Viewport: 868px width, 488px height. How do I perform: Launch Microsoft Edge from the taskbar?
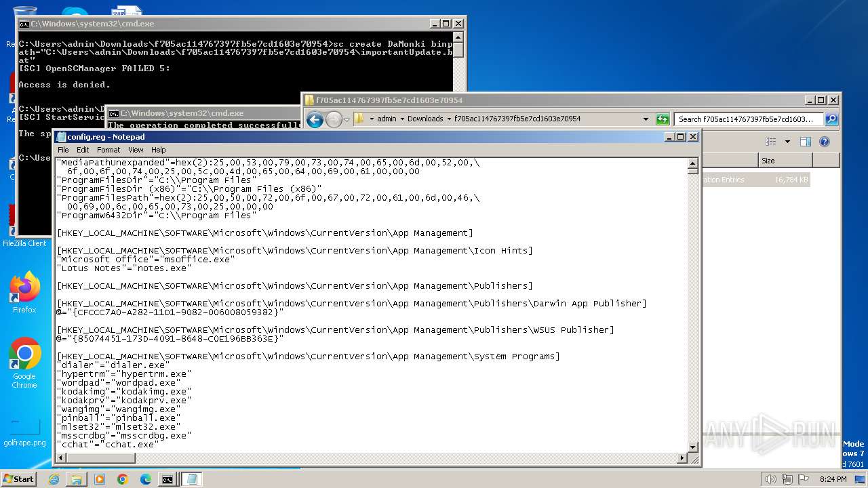point(146,479)
